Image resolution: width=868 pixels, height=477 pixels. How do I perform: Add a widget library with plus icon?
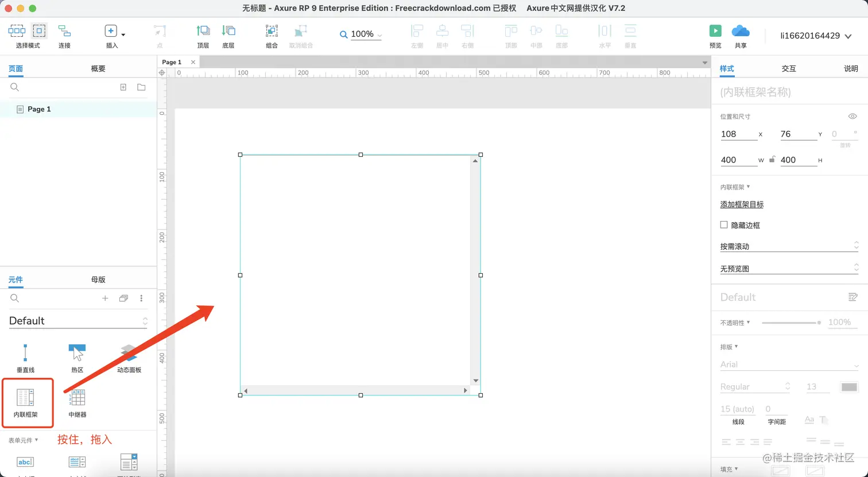click(105, 298)
